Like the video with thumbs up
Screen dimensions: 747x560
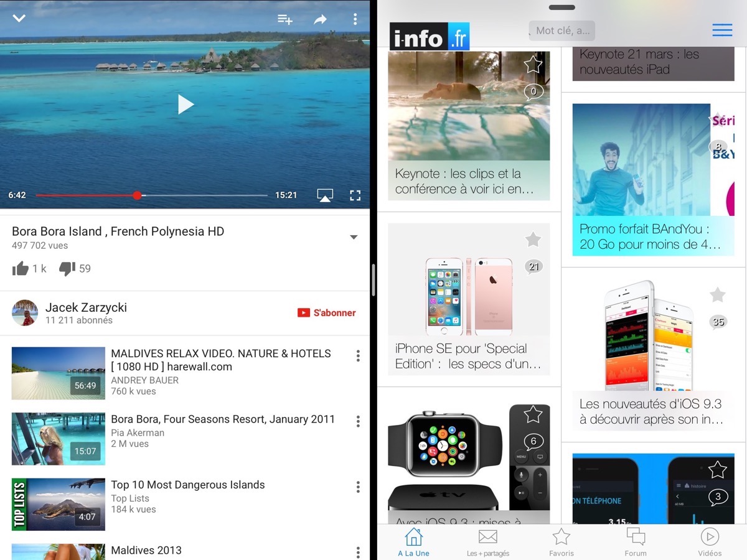click(21, 268)
